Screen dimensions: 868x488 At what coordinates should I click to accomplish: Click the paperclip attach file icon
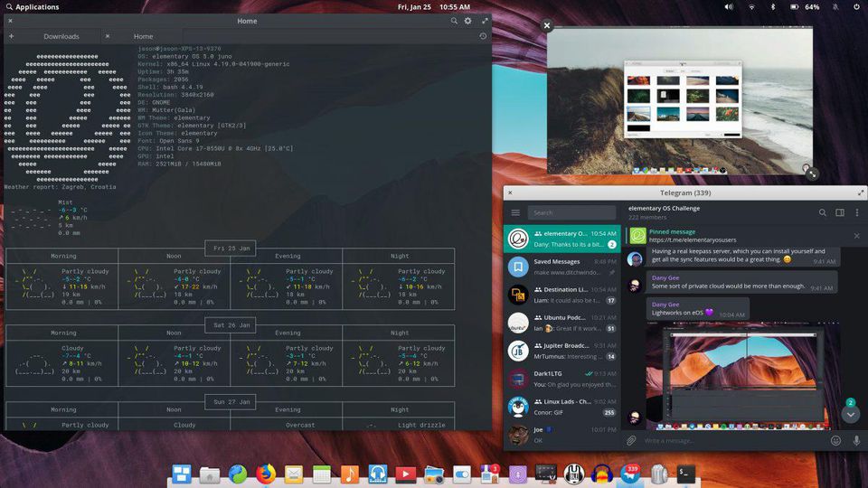(x=631, y=441)
